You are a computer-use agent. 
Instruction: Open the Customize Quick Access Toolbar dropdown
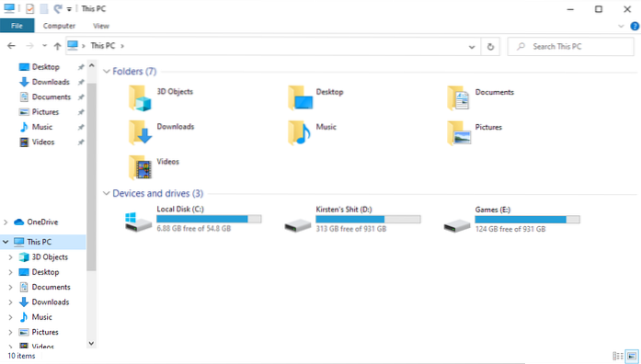click(x=69, y=9)
